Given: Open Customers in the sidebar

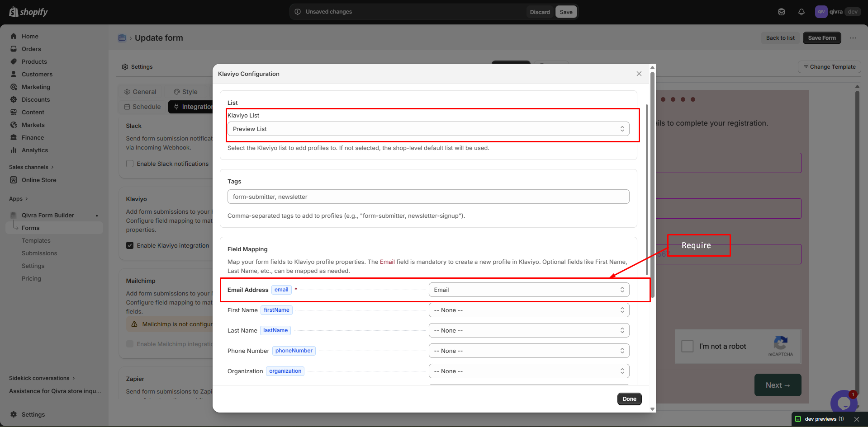Looking at the screenshot, I should click(x=37, y=74).
